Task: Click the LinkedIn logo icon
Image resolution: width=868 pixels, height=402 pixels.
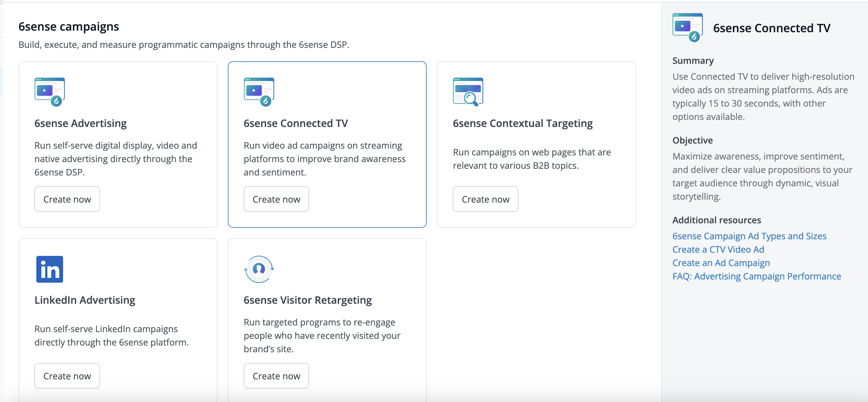Action: [49, 269]
